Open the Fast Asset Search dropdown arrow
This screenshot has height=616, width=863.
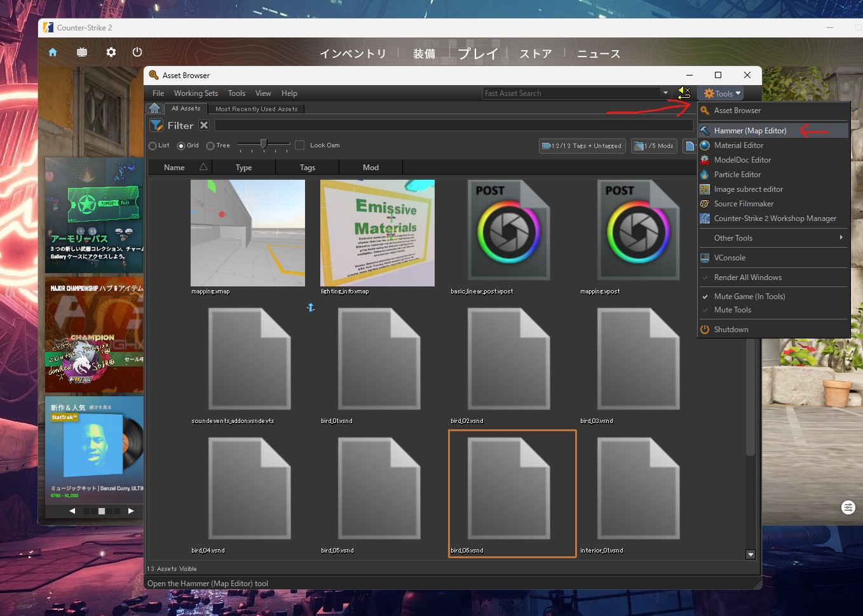point(665,93)
